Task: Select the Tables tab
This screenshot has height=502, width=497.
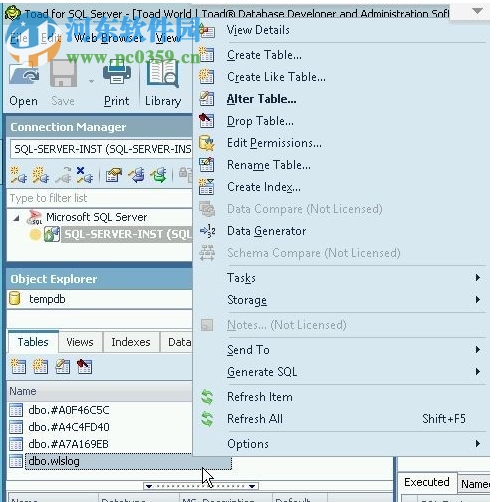Action: (33, 342)
